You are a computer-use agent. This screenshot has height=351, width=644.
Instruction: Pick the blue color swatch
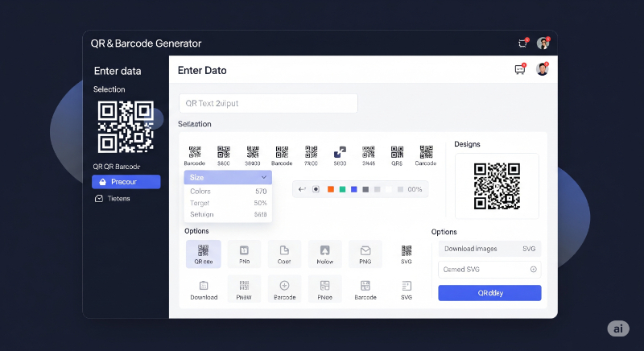click(354, 189)
